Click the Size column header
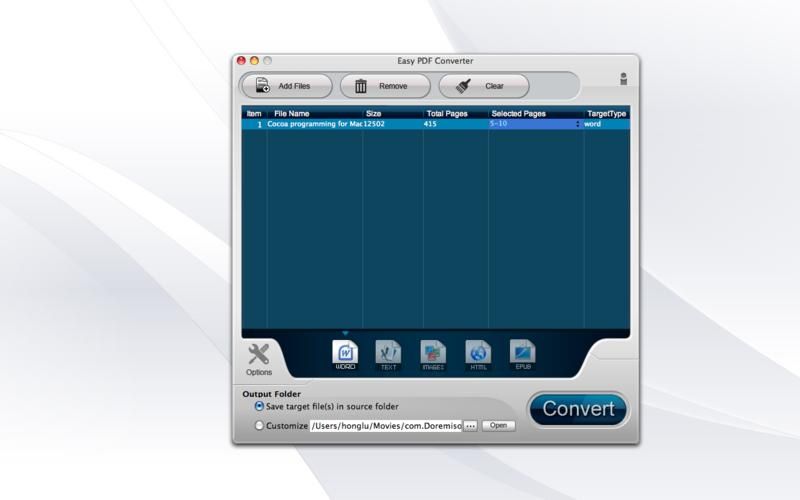 393,114
